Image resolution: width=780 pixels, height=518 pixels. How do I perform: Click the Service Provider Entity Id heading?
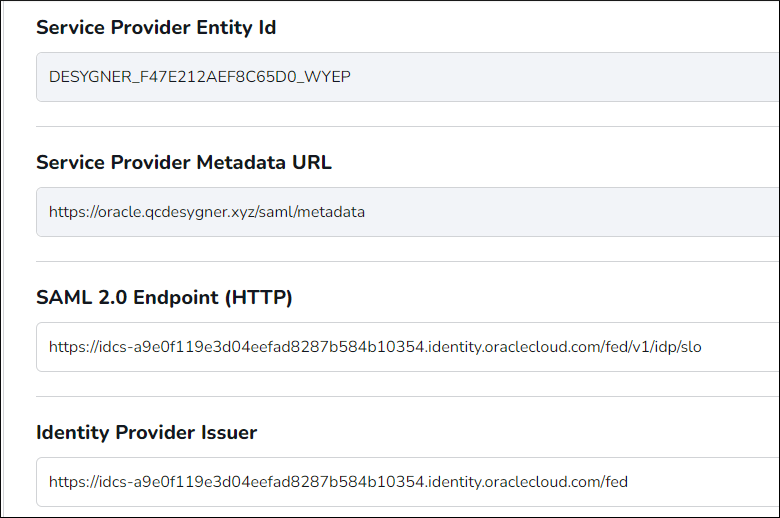[x=156, y=27]
